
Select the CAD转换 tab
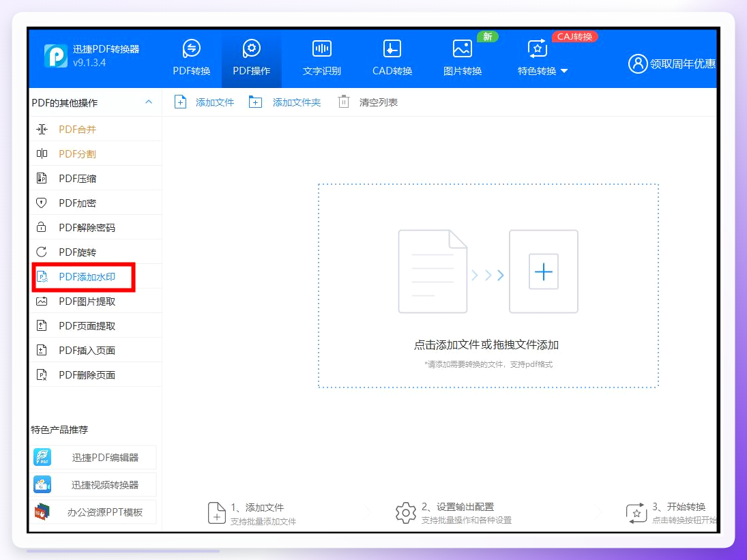click(x=392, y=58)
